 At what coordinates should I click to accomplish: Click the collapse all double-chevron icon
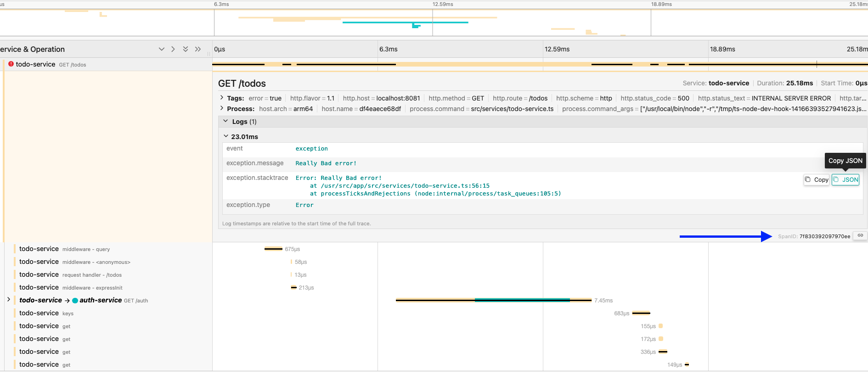pyautogui.click(x=198, y=49)
